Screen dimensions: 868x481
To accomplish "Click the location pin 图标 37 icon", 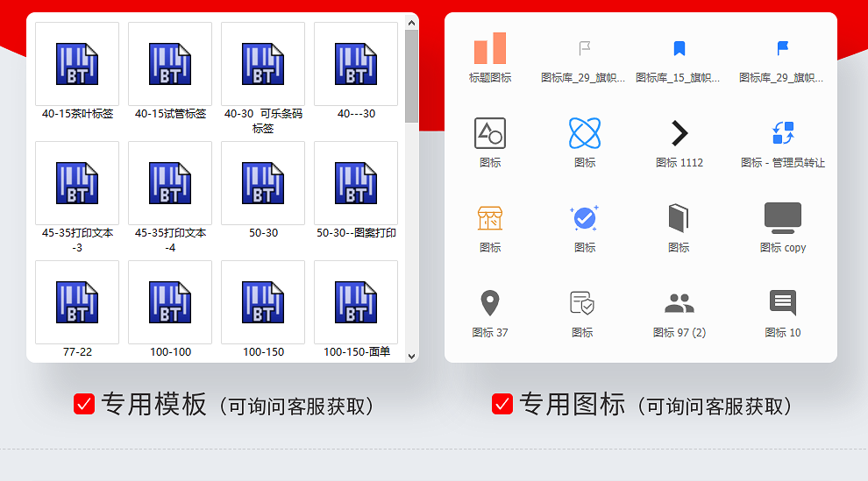I will coord(490,303).
